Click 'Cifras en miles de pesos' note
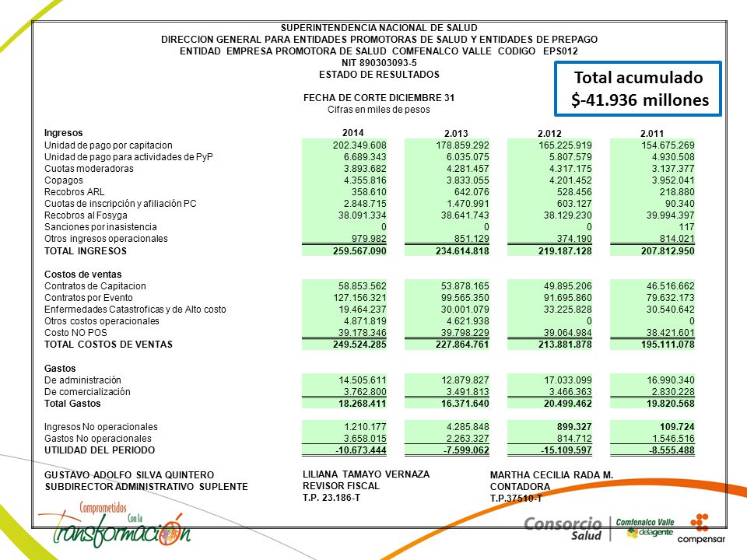The image size is (747, 560). tap(379, 110)
